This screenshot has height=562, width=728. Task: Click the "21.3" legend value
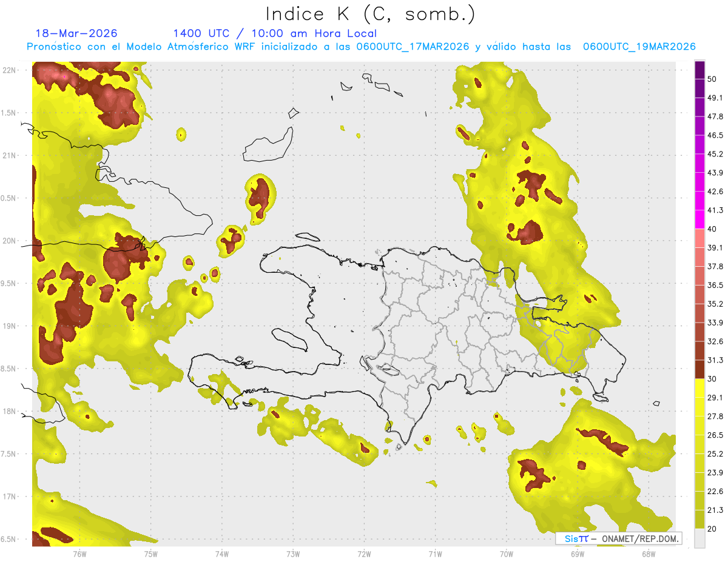point(715,510)
